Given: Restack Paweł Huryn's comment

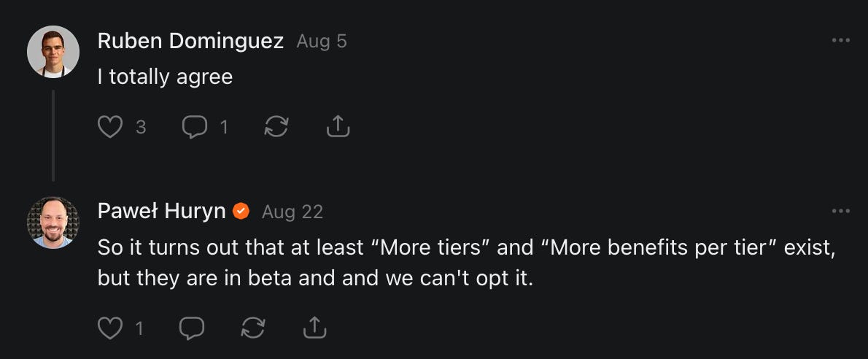Looking at the screenshot, I should (253, 328).
